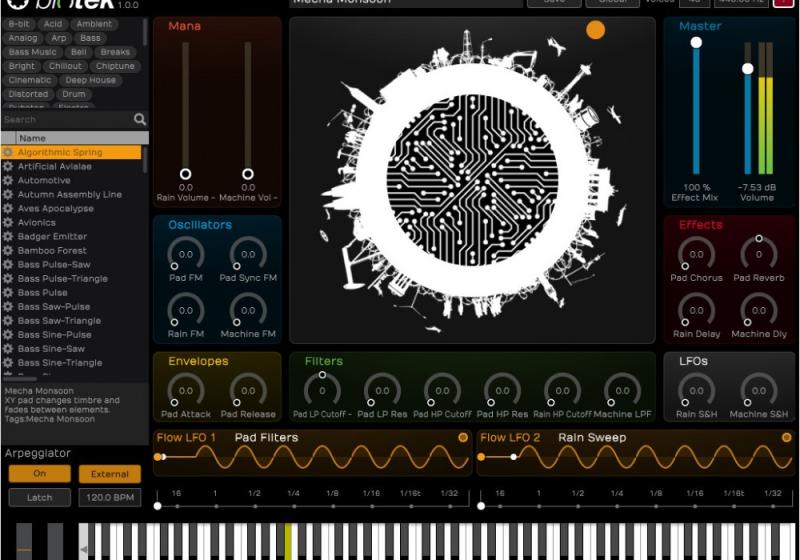Click the highlighted yellow piano key

tap(288, 542)
